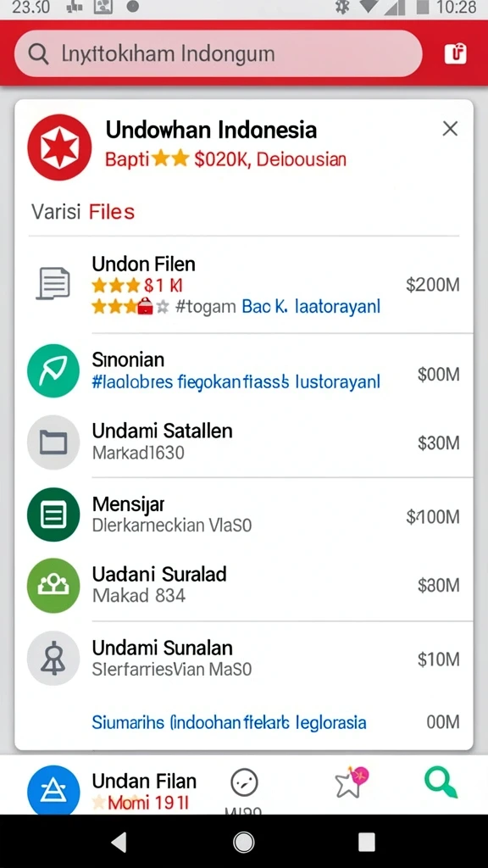The width and height of the screenshot is (488, 868).
Task: Tap the star rating '81 kl' under Undon Filen
Action: point(137,286)
